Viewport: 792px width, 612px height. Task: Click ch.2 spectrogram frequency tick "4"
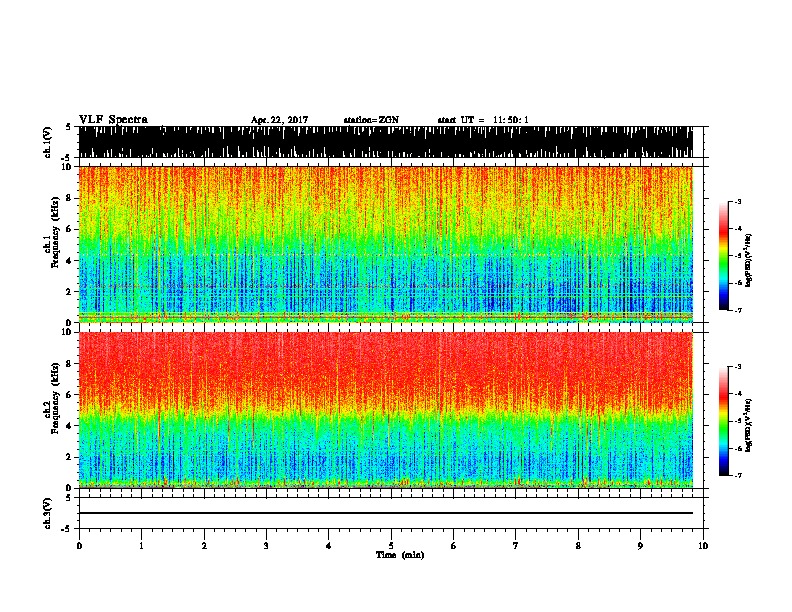[68, 426]
